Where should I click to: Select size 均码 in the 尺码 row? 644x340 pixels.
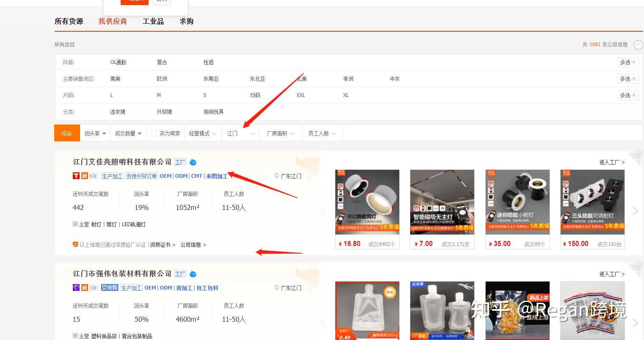[x=255, y=95]
